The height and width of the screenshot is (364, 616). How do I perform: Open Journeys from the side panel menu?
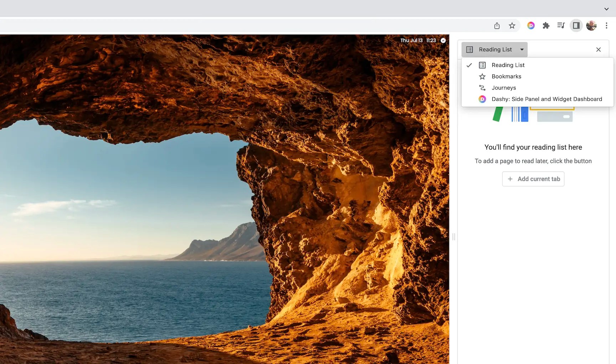504,88
